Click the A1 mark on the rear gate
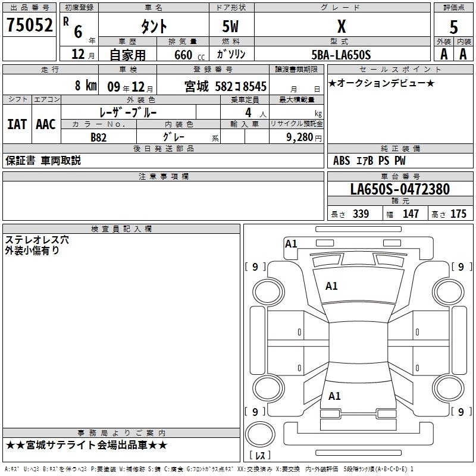Viewport: 476px width, 476px height. [x=334, y=396]
